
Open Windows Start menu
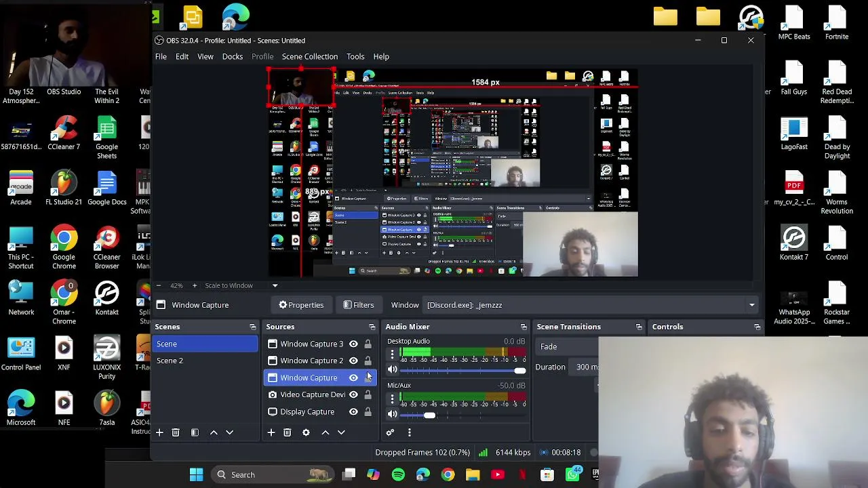click(x=196, y=474)
